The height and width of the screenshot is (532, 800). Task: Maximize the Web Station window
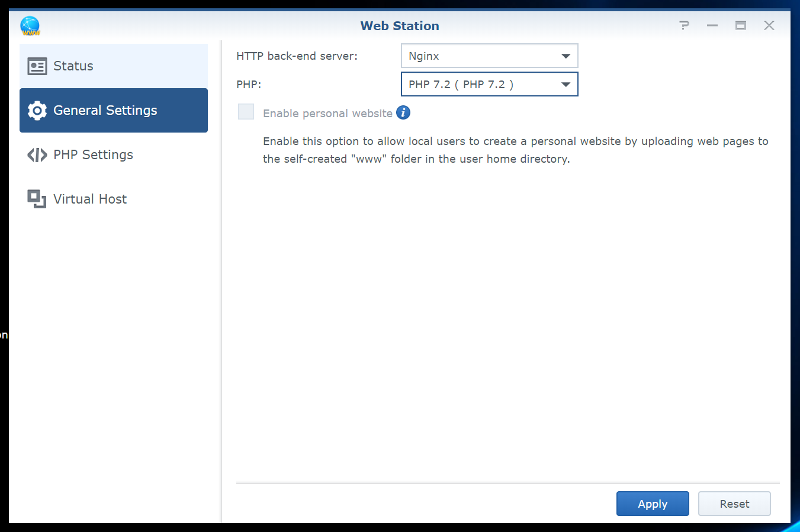(740, 25)
